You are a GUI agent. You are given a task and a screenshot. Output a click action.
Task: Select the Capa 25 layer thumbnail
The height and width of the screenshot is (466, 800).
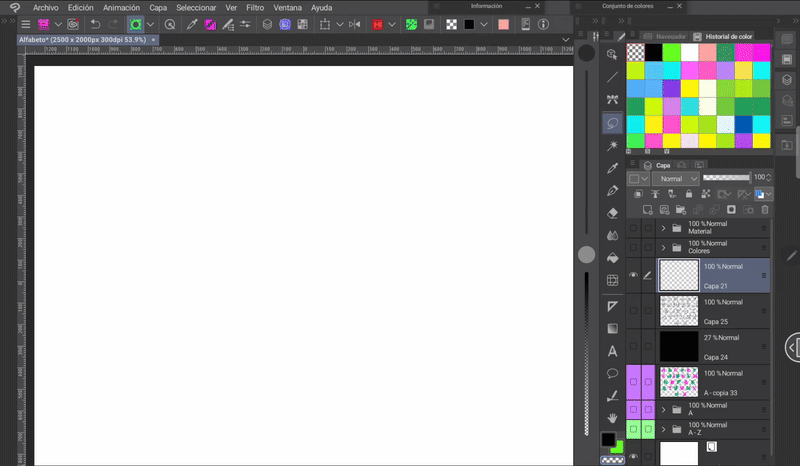click(x=679, y=310)
